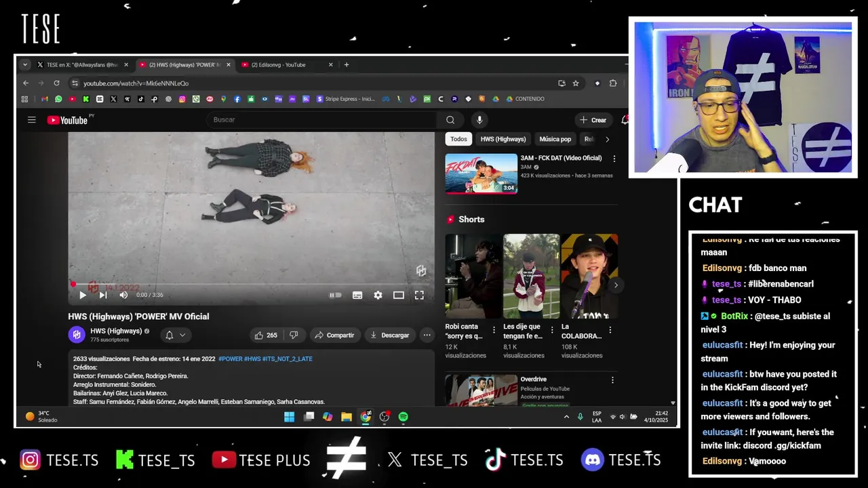
Task: Open the HWS channel avatar
Action: click(x=77, y=335)
